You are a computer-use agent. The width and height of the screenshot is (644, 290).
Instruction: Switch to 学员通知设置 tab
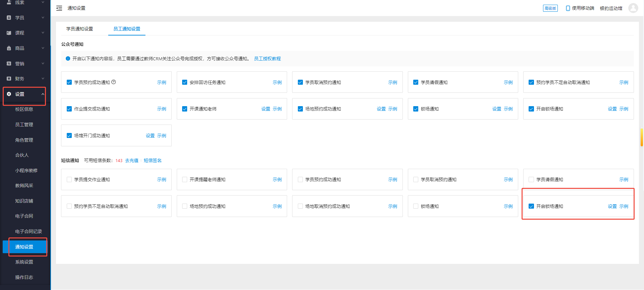tap(79, 29)
